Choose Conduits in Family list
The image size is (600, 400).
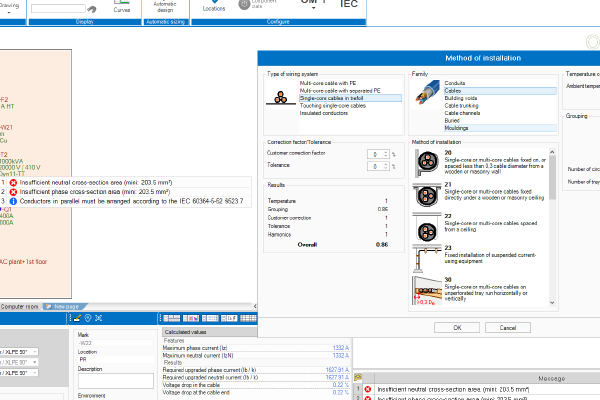[456, 82]
